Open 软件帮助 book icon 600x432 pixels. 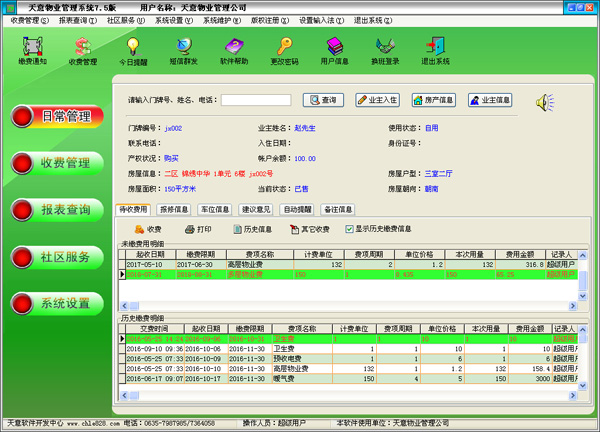[x=234, y=50]
